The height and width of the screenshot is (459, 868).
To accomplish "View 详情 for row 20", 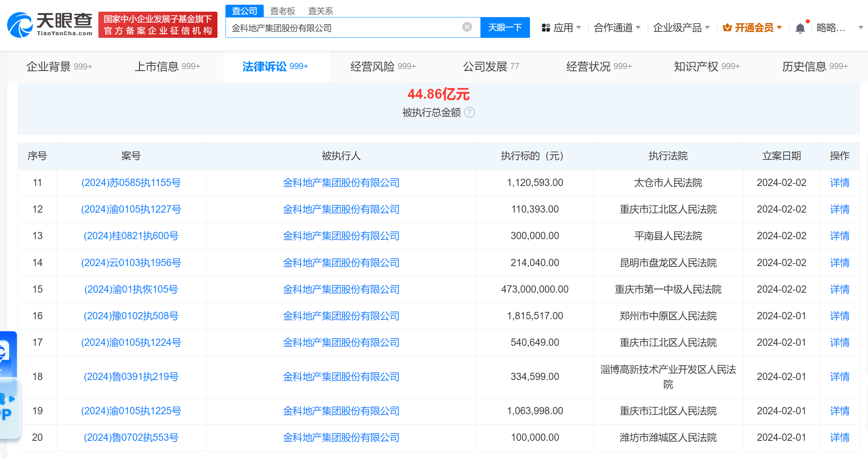I will point(840,438).
